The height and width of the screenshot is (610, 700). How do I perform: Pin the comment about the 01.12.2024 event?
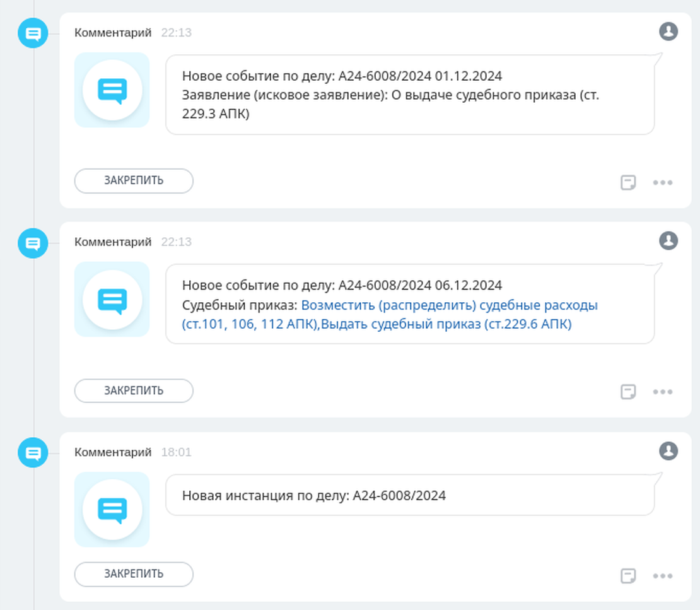134,180
